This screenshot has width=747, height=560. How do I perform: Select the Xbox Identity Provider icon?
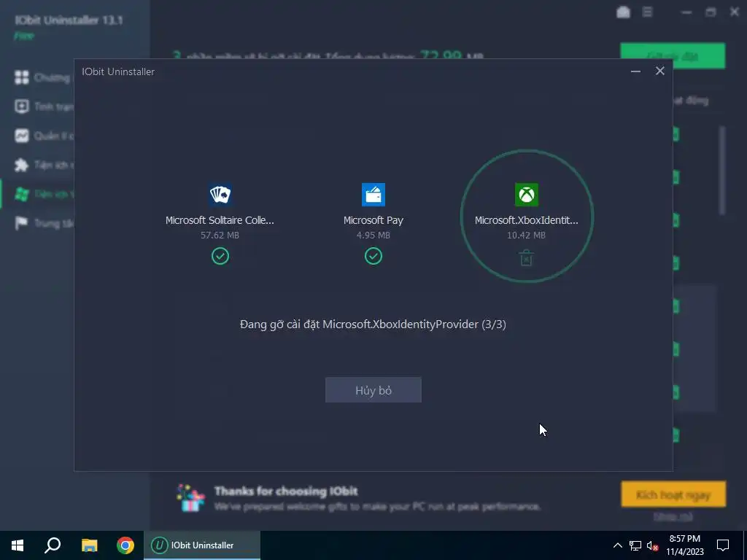[x=527, y=194]
